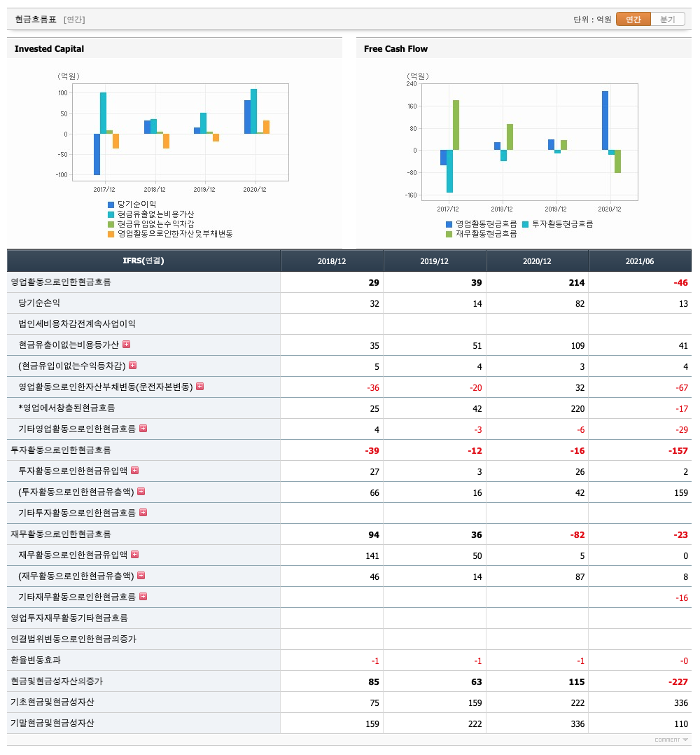The height and width of the screenshot is (755, 700).
Task: Select the 투자활동으로인한현금흐름 row label
Action: click(x=61, y=450)
